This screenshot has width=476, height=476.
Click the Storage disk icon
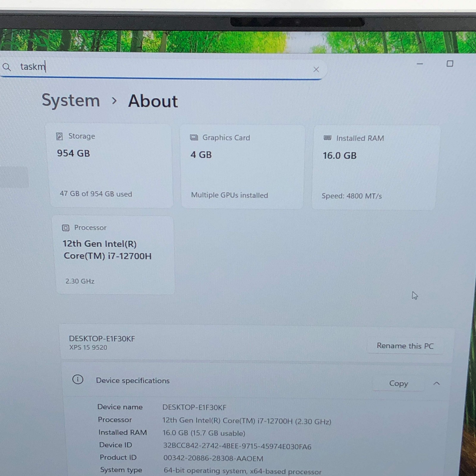59,136
